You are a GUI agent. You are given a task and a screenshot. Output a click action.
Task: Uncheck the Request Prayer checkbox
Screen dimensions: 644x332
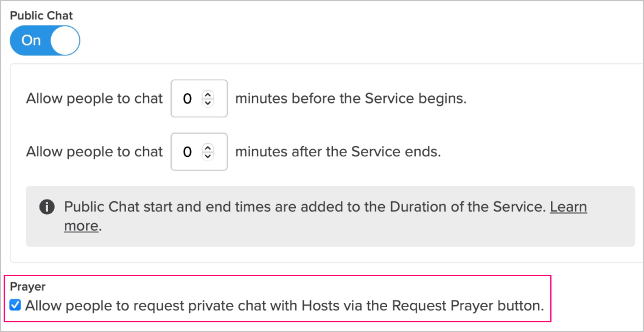click(x=15, y=305)
